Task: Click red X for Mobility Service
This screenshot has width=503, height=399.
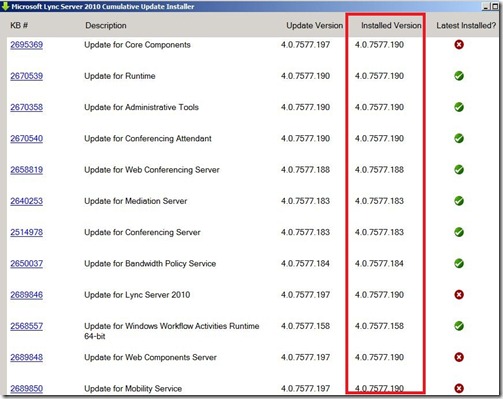Action: point(459,388)
